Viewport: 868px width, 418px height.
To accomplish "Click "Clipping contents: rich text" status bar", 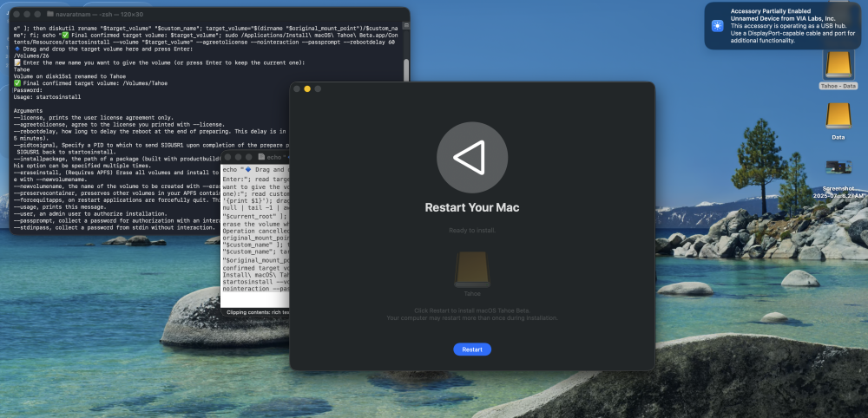I will coord(258,312).
